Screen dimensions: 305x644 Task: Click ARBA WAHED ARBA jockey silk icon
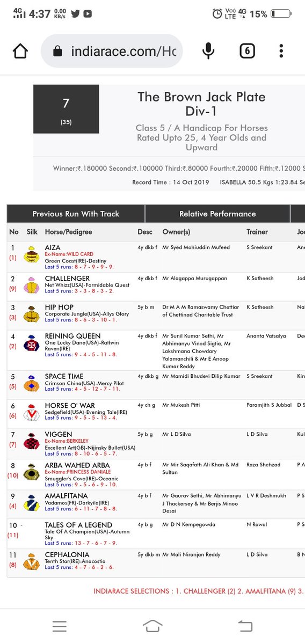pos(31,472)
